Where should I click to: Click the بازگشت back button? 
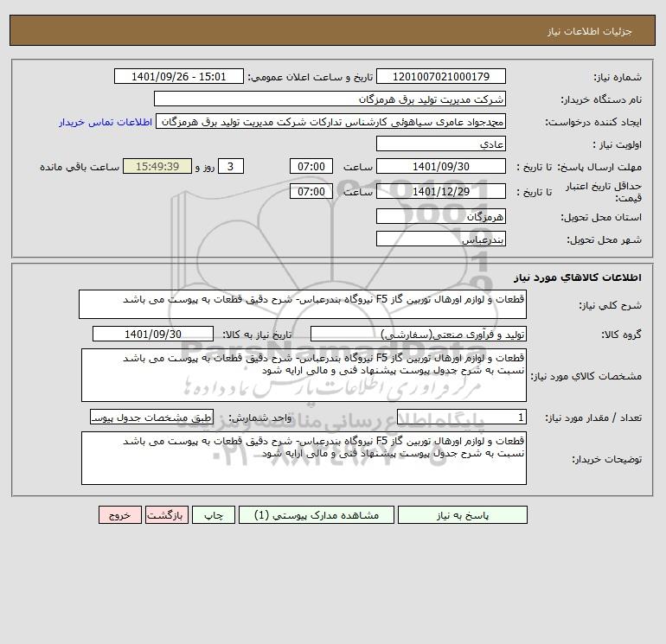coord(166,514)
